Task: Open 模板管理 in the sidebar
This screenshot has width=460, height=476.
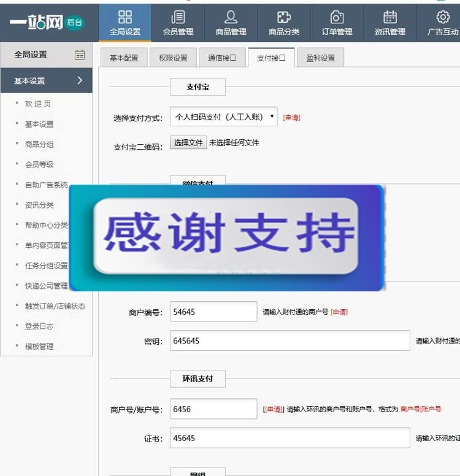Action: (x=39, y=347)
